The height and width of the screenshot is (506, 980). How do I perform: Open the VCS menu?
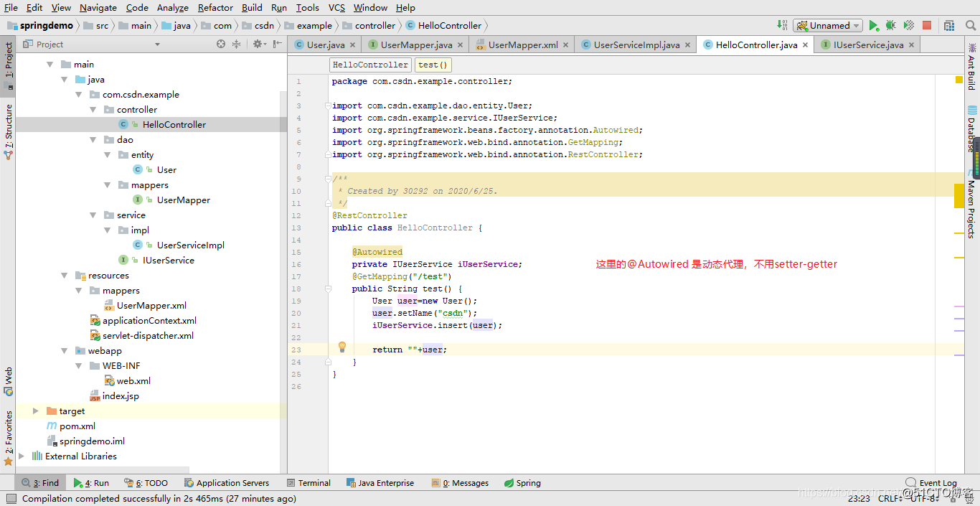point(336,7)
